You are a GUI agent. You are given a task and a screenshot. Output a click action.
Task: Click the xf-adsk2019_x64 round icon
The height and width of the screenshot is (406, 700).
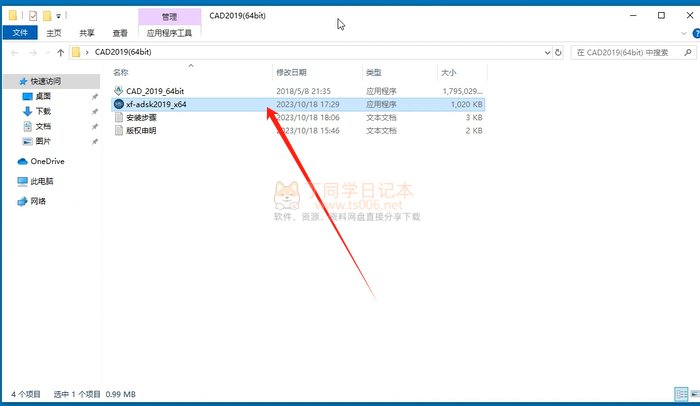point(118,104)
